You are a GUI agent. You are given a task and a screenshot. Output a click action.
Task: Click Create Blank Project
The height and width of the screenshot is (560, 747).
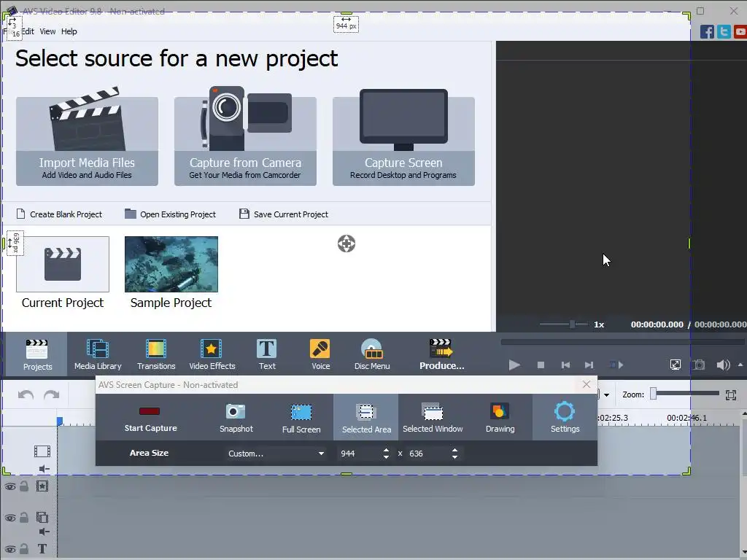[x=59, y=214]
